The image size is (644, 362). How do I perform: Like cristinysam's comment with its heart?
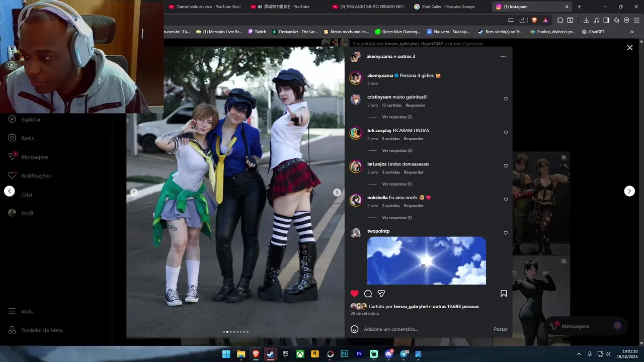(506, 99)
